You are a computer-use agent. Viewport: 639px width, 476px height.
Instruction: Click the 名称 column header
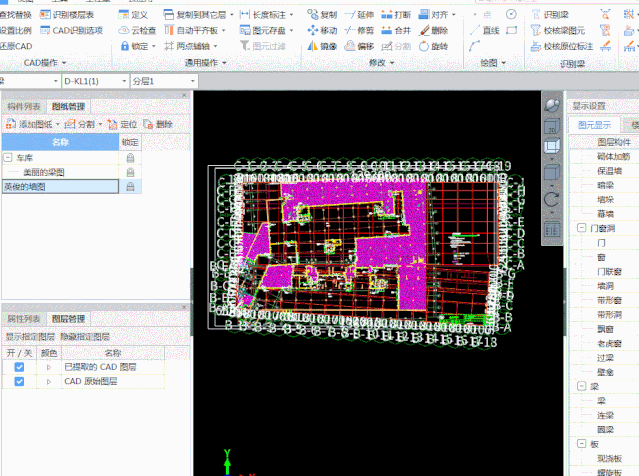[x=60, y=142]
